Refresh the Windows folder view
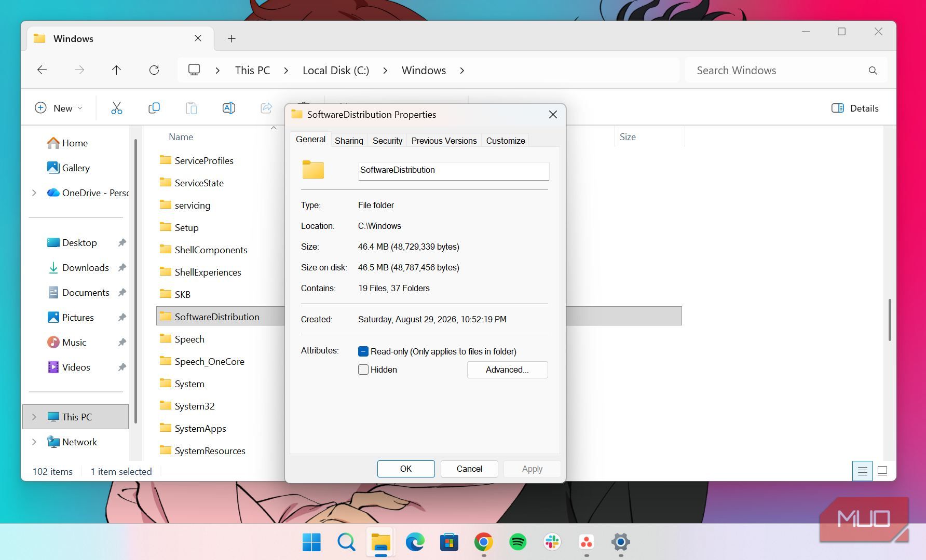 (x=154, y=70)
